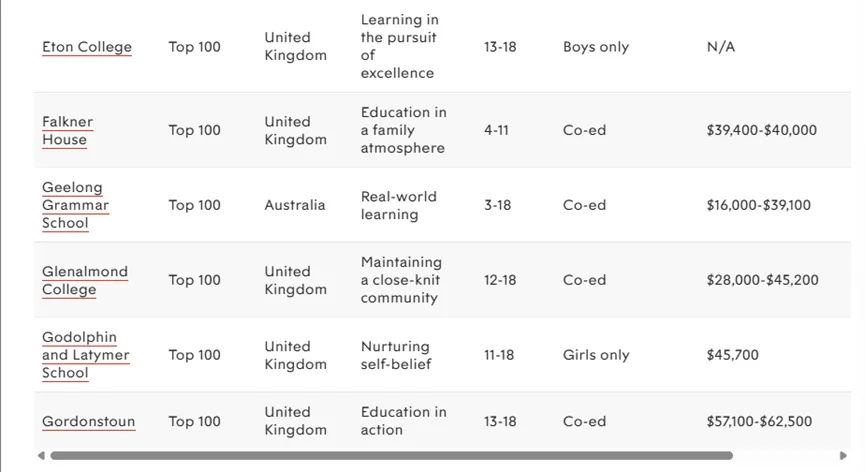This screenshot has width=865, height=472.
Task: Click the horizontal scrollbar thumb
Action: 392,455
